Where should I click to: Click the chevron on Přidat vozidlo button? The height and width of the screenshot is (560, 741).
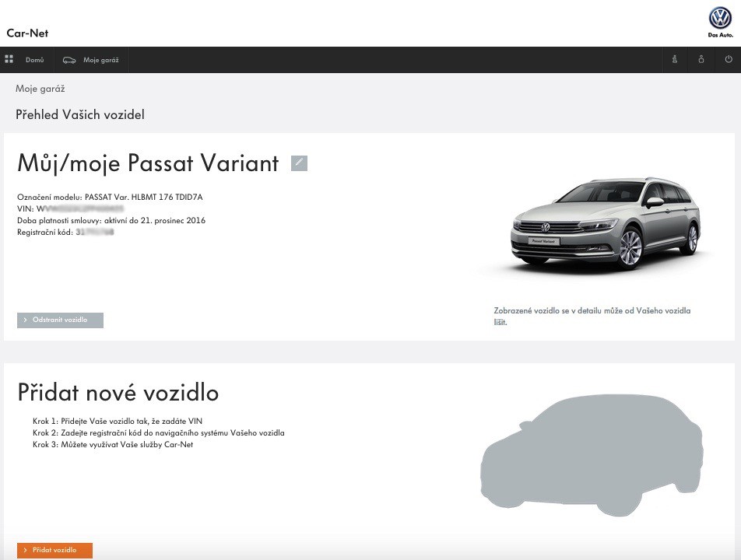point(25,551)
